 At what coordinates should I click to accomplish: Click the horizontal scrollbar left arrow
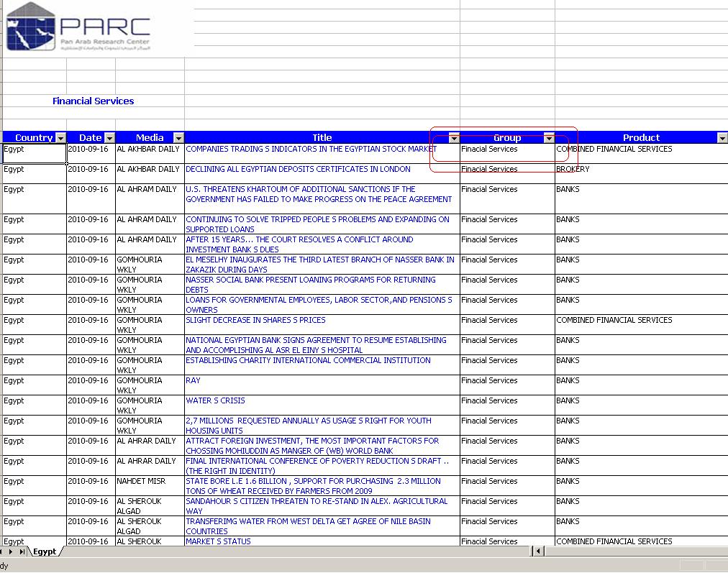pos(539,551)
